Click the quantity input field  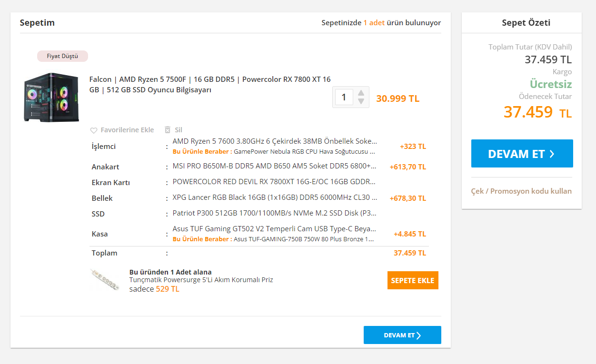tap(344, 98)
